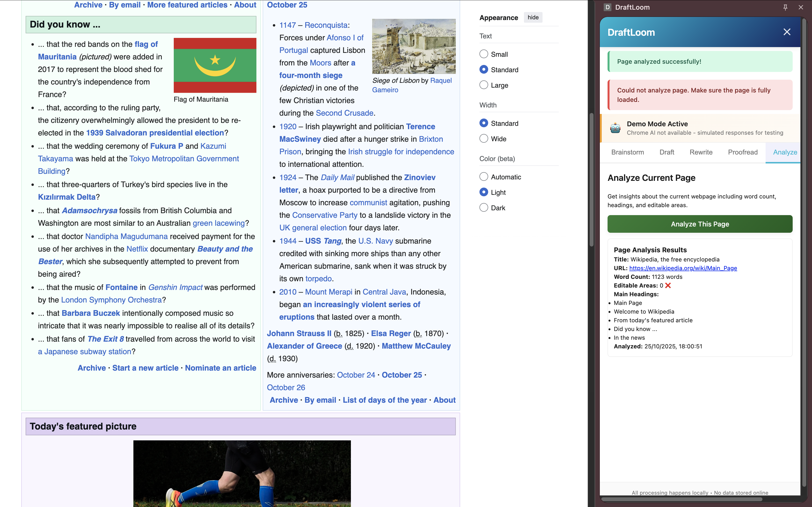Switch to the Brainstorm tab
This screenshot has width=812, height=507.
pyautogui.click(x=627, y=152)
